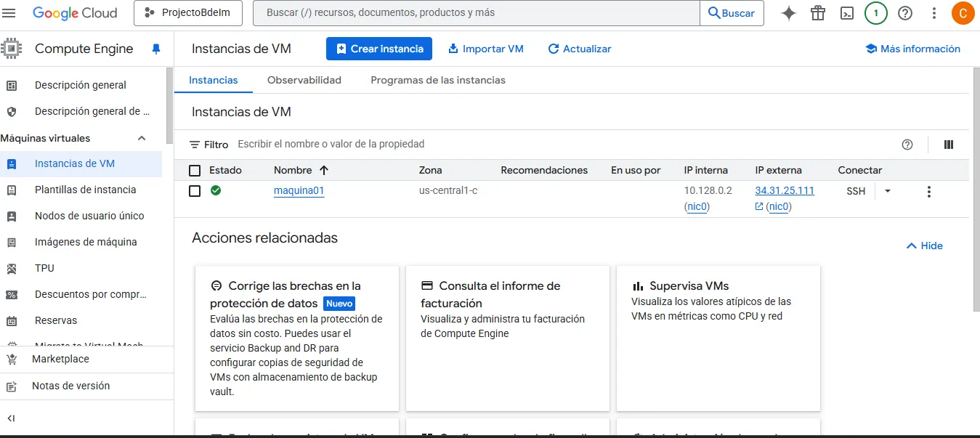The image size is (980, 438).
Task: Toggle the select-all checkbox in the table header
Action: pos(195,171)
